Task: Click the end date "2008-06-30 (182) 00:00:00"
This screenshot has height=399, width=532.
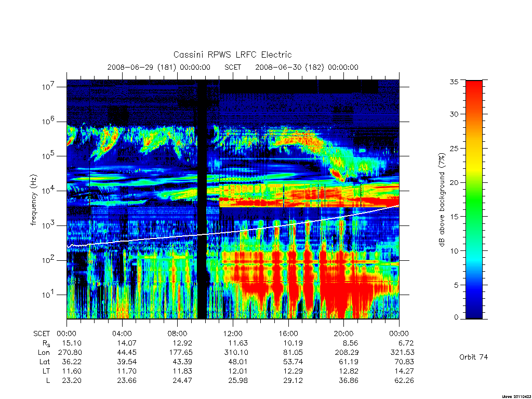Action: 307,67
